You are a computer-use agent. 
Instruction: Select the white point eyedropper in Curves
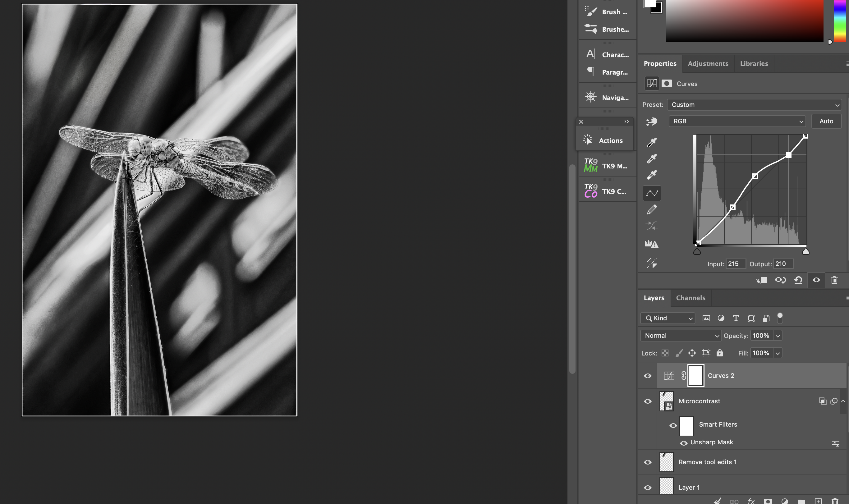tap(652, 175)
